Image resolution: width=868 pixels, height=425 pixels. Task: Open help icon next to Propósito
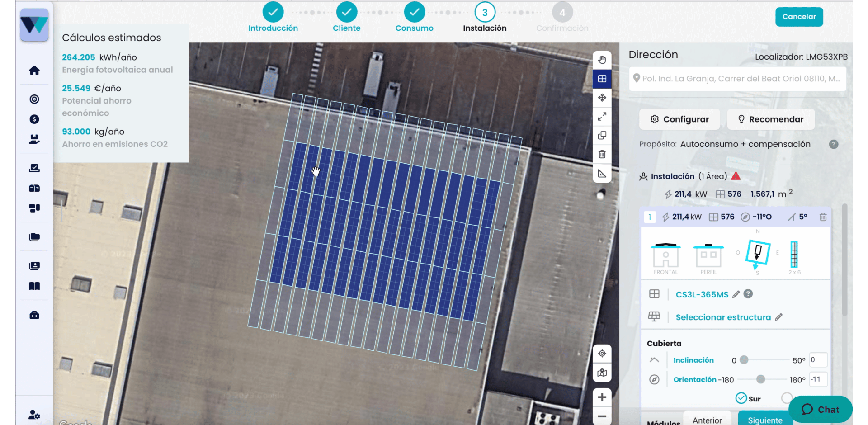click(x=834, y=144)
